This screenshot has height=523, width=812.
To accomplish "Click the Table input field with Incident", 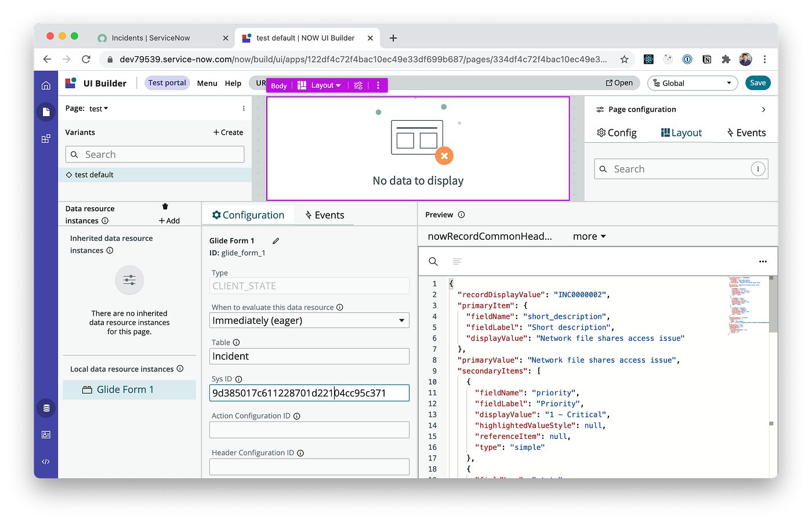I will [309, 356].
